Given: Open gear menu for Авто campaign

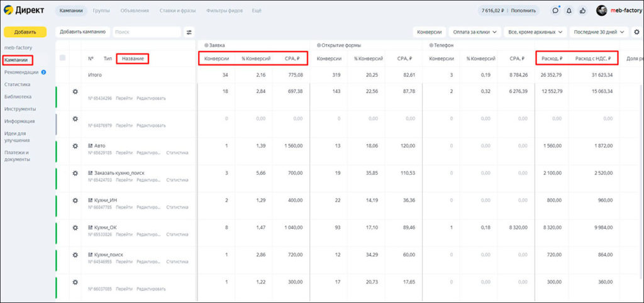Looking at the screenshot, I should [75, 145].
